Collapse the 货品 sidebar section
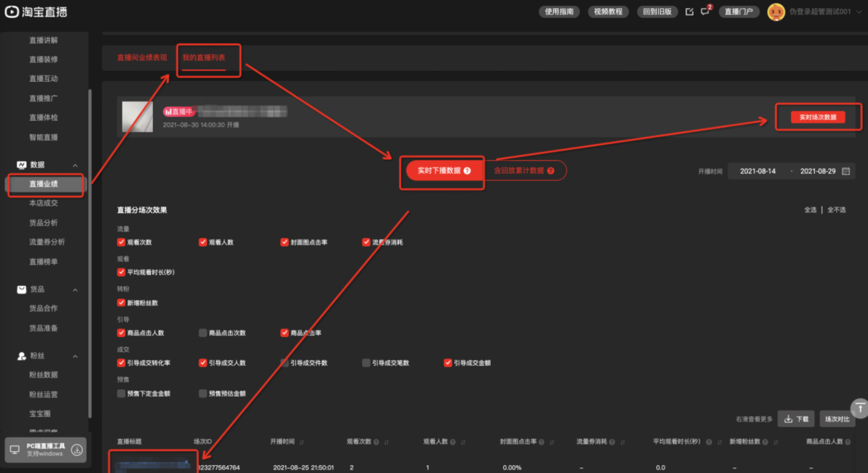The height and width of the screenshot is (473, 868). pos(75,290)
